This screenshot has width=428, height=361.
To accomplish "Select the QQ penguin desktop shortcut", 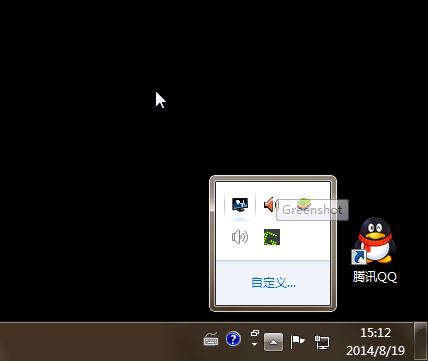I will [x=374, y=241].
